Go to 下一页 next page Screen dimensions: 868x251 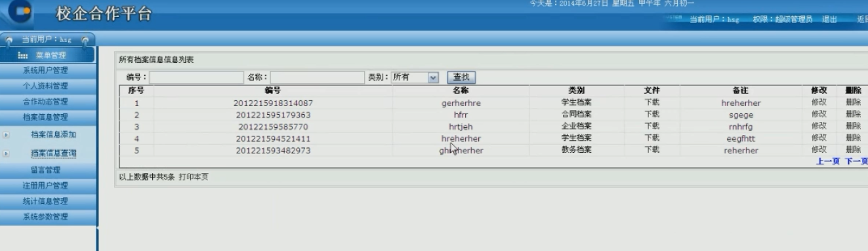click(x=856, y=161)
